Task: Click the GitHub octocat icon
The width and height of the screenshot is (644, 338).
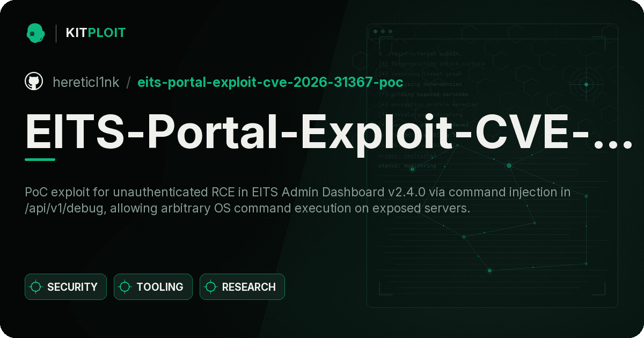Action: (34, 82)
